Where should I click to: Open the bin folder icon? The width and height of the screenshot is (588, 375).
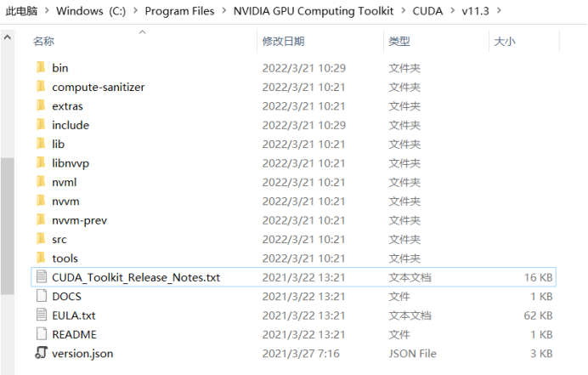point(41,67)
